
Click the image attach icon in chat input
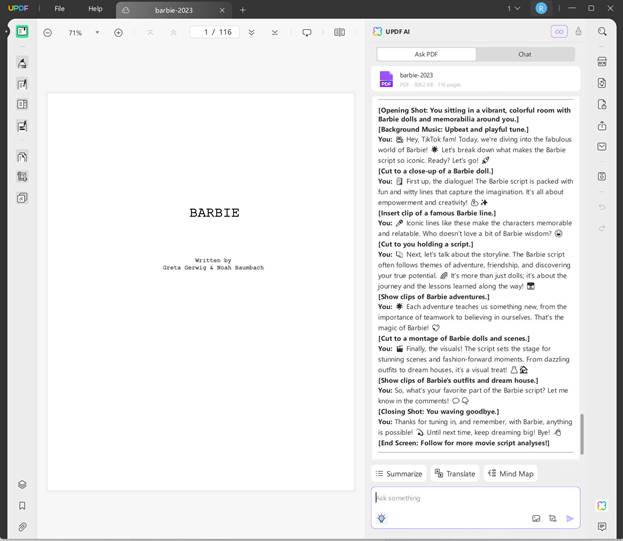(536, 518)
